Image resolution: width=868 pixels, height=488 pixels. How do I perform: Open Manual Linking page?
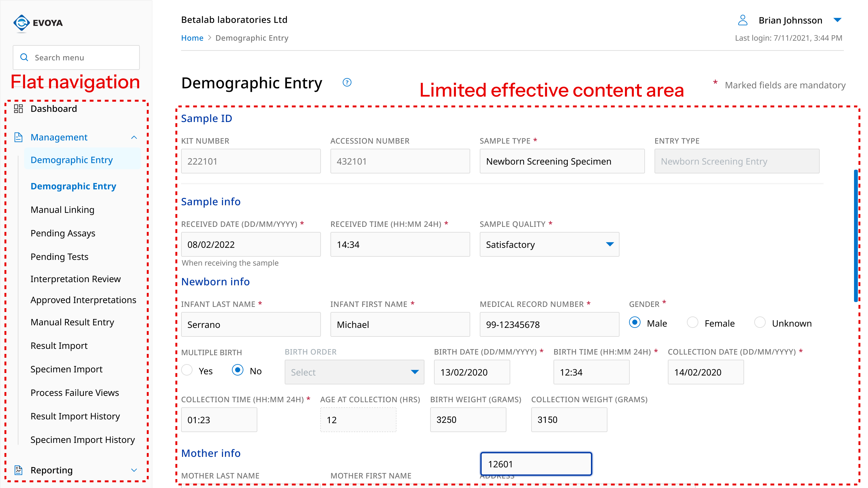[x=62, y=210]
